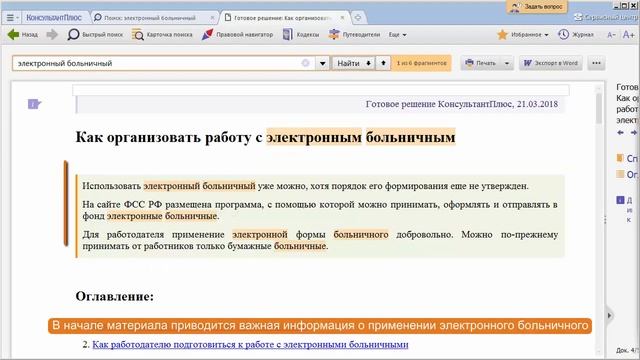Open the three-dots more options button
The width and height of the screenshot is (640, 360).
click(596, 63)
